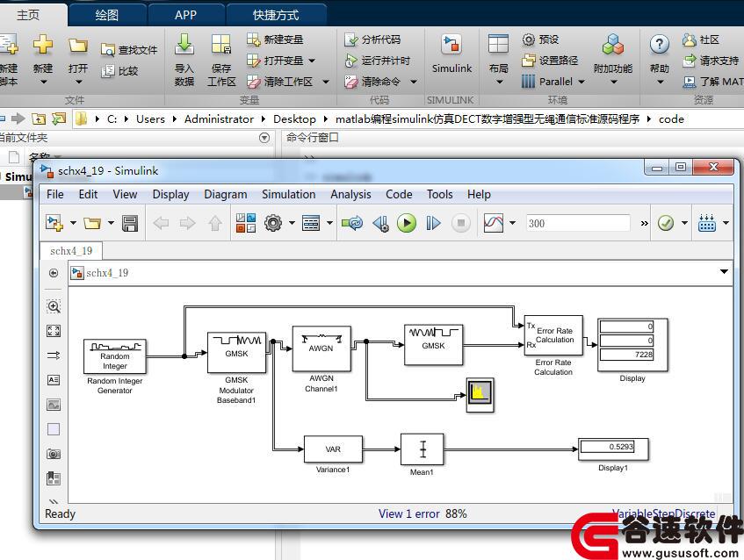Click the Simulink button in MATLAB ribbon
744x560 pixels.
451,54
